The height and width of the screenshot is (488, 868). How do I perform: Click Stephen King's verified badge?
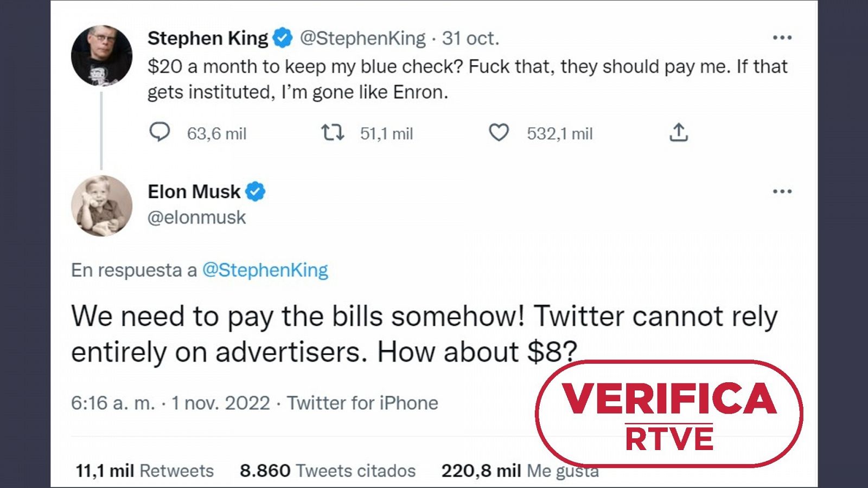282,38
